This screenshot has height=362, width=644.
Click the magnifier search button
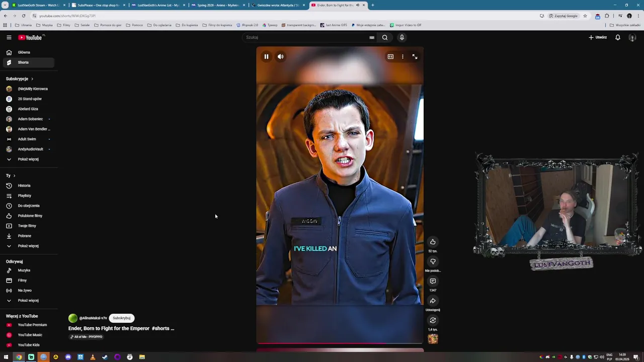(x=385, y=37)
